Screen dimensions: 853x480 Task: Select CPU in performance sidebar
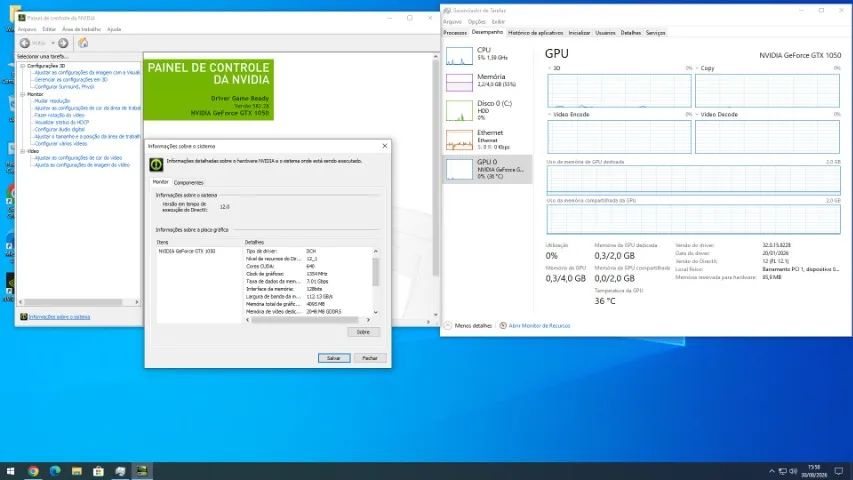487,56
